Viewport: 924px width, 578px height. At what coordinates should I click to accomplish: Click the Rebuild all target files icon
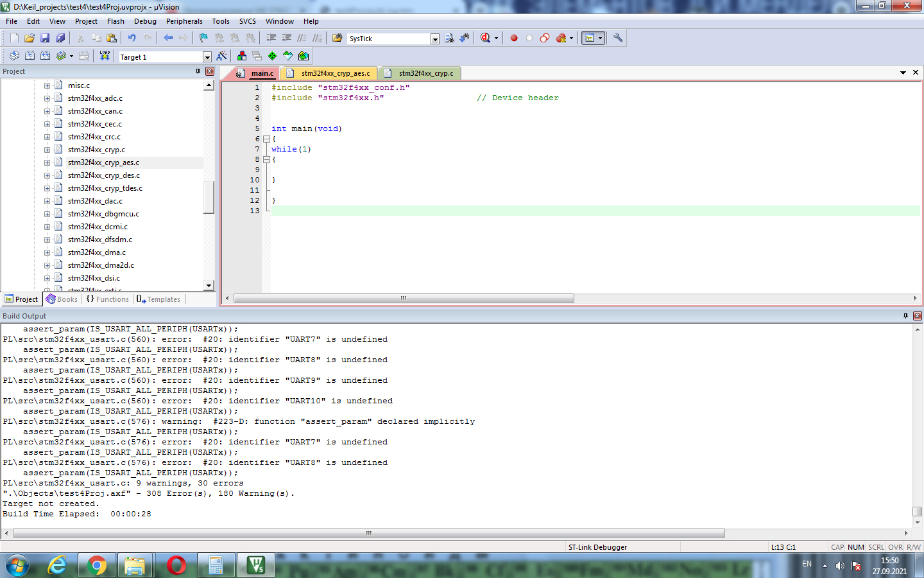tap(45, 57)
